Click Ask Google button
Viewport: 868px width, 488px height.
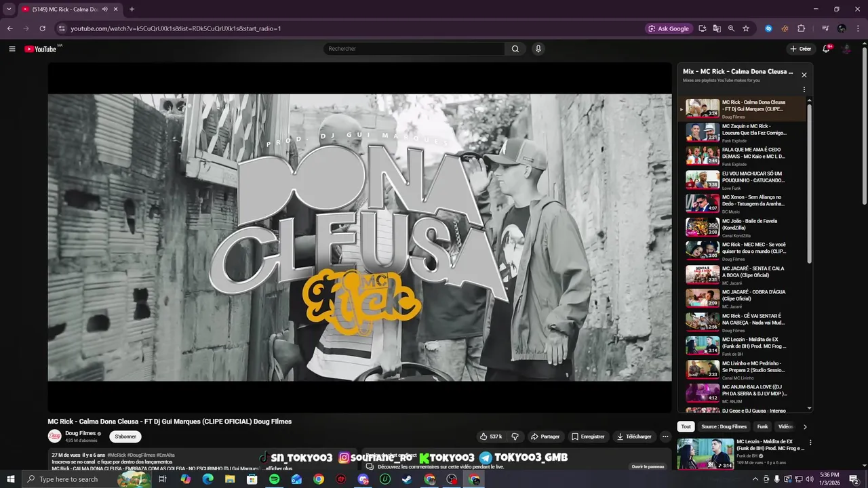coord(669,28)
